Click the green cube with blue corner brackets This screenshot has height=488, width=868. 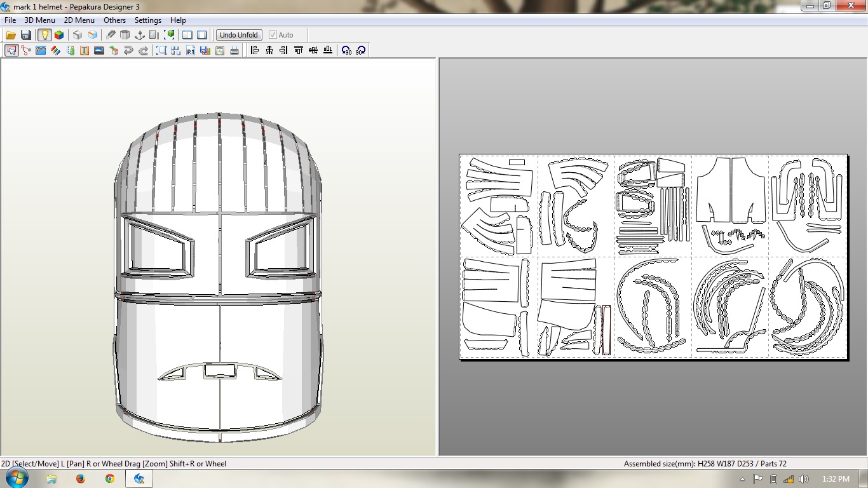[170, 35]
